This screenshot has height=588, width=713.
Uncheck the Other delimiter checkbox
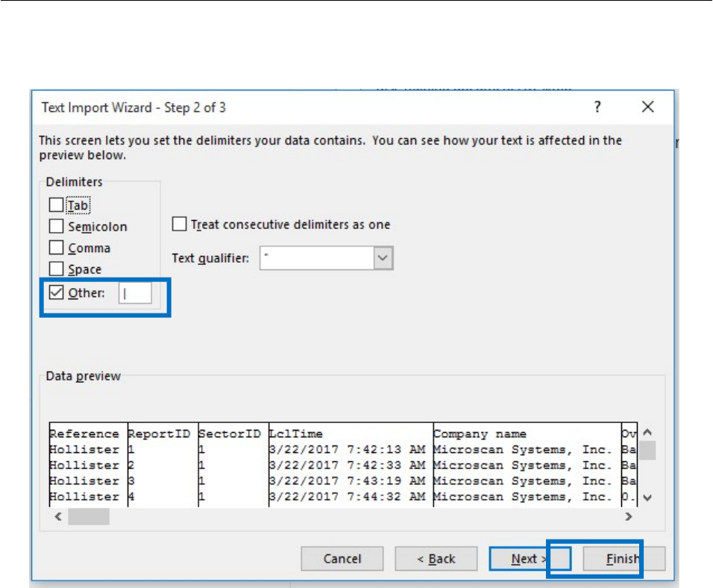pos(57,293)
